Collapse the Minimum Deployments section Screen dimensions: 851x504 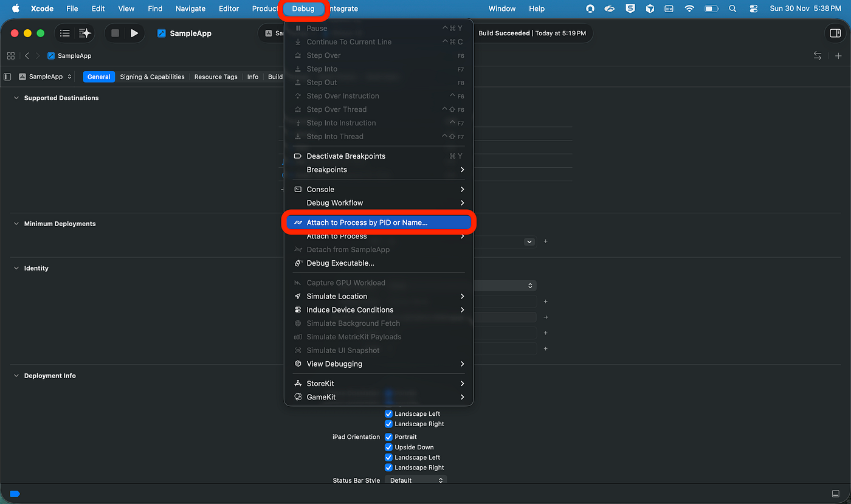tap(16, 224)
